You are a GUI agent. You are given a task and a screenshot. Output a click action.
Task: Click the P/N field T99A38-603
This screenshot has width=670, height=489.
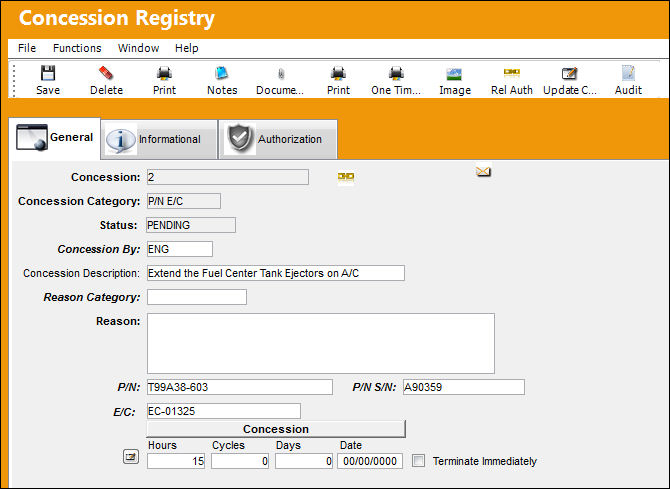point(239,387)
